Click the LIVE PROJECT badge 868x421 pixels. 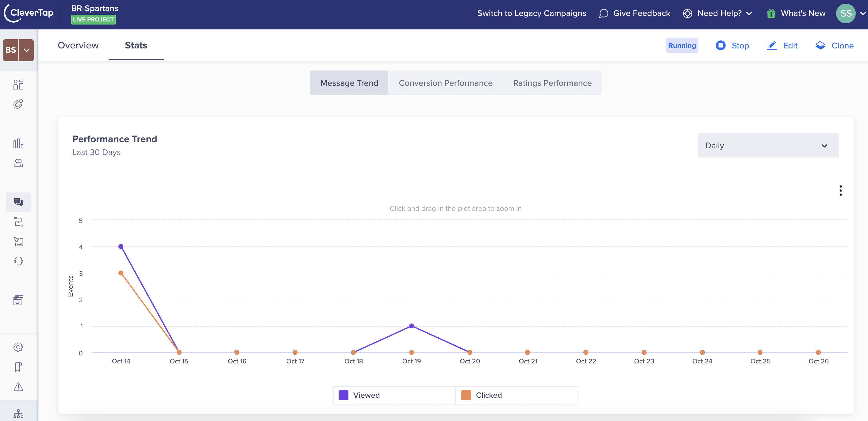(93, 20)
